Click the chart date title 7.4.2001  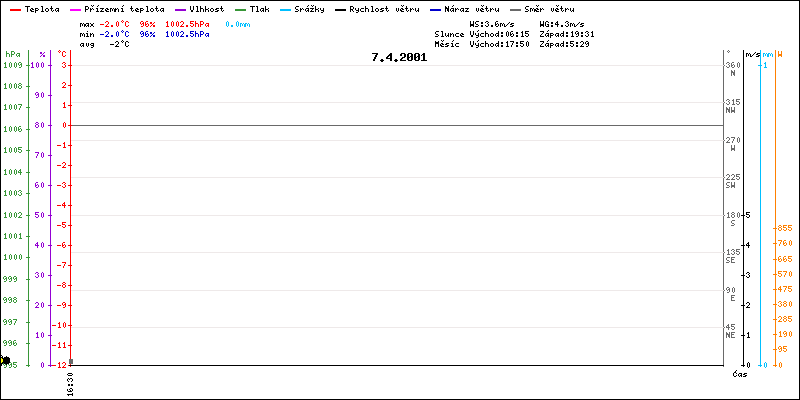coord(399,57)
